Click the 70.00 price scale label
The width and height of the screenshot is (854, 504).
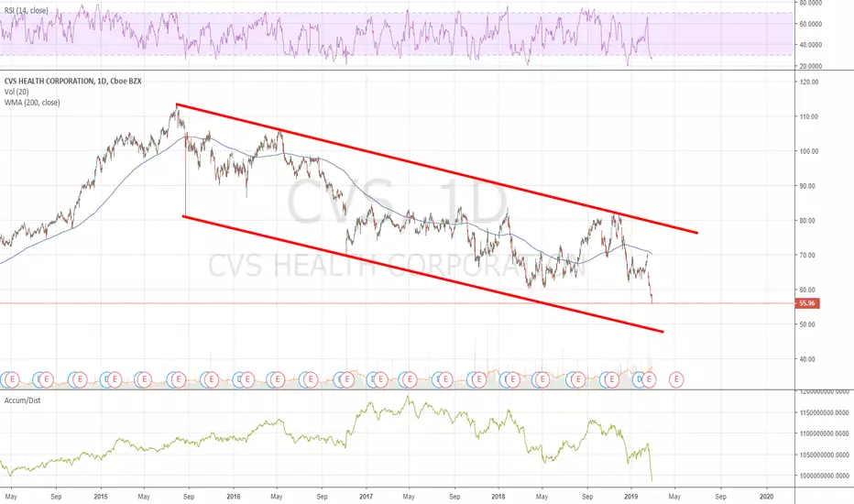(809, 255)
